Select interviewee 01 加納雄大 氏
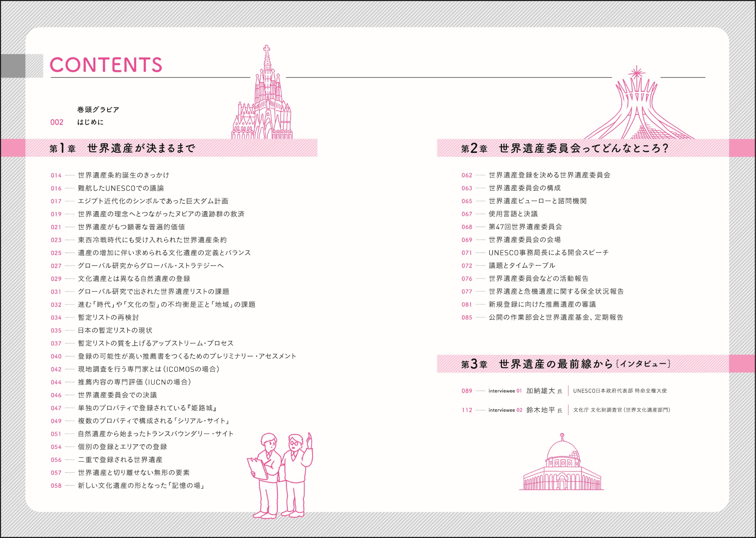This screenshot has height=538, width=756. (x=512, y=391)
